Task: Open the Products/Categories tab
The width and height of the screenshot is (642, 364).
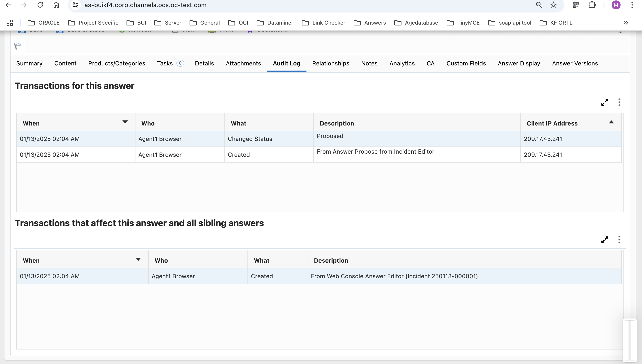Action: click(117, 63)
